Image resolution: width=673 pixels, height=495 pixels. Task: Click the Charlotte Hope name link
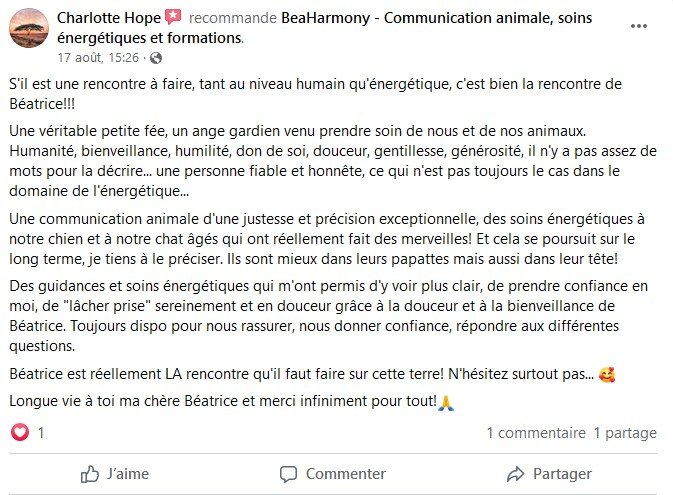pos(109,18)
